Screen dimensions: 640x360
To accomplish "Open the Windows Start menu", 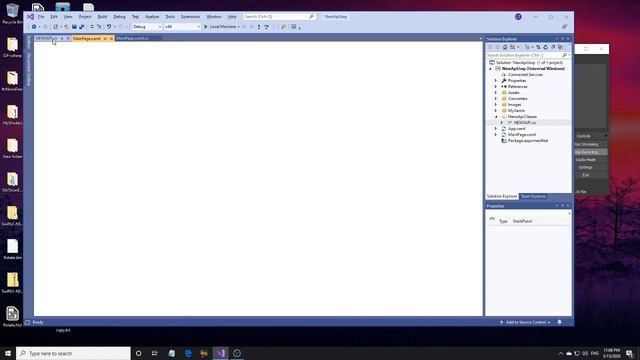I will (8, 353).
